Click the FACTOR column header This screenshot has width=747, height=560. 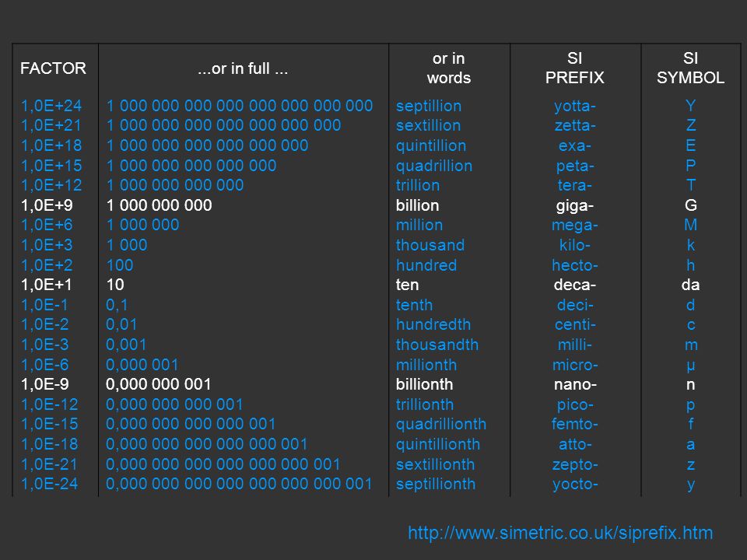[54, 68]
